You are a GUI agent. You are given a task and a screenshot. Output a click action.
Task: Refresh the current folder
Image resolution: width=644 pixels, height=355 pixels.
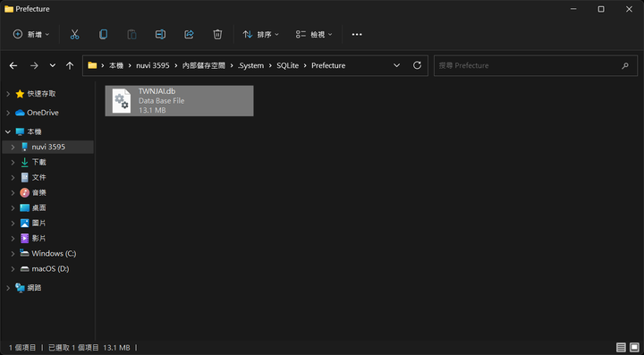[x=418, y=65]
